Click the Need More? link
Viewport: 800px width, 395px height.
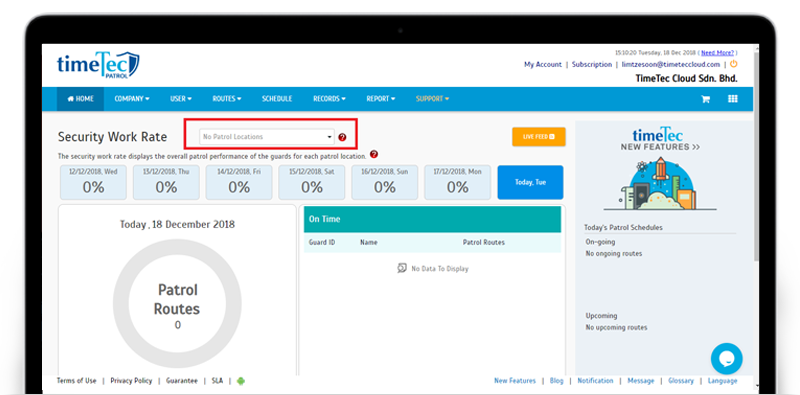pyautogui.click(x=717, y=53)
